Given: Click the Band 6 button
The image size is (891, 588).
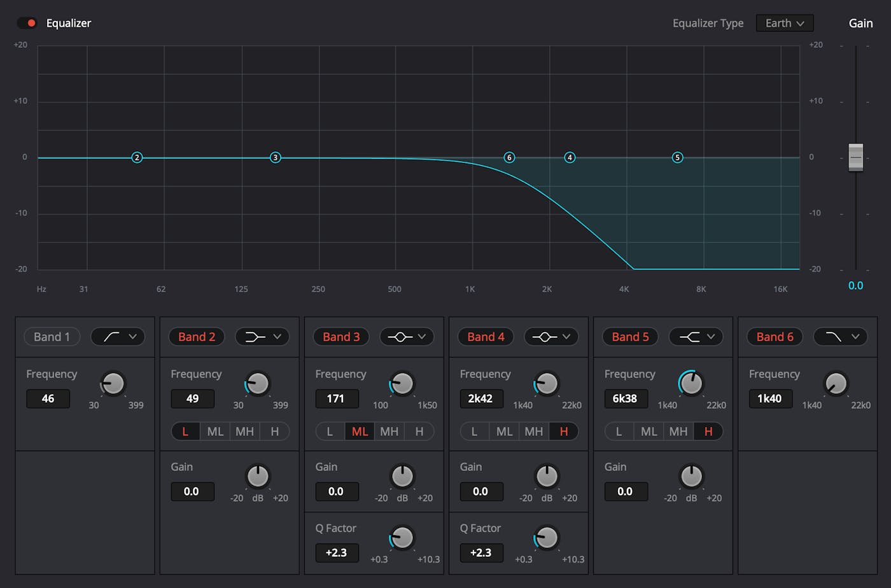Looking at the screenshot, I should click(x=775, y=337).
